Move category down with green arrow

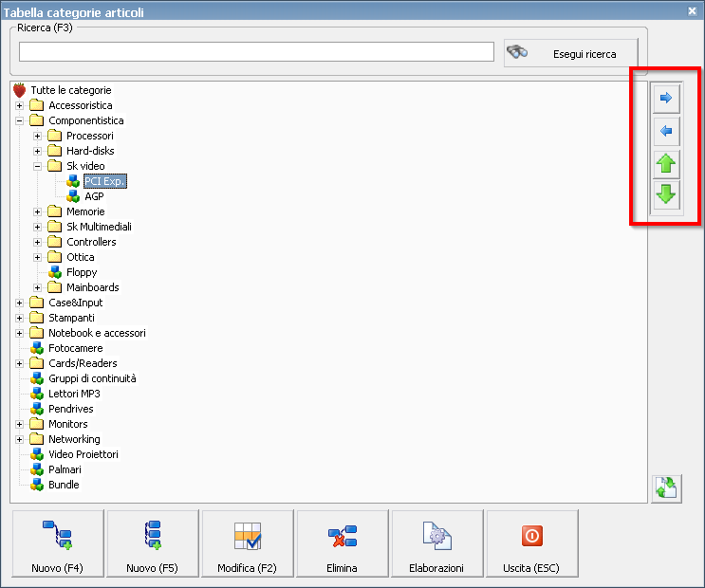coord(666,194)
